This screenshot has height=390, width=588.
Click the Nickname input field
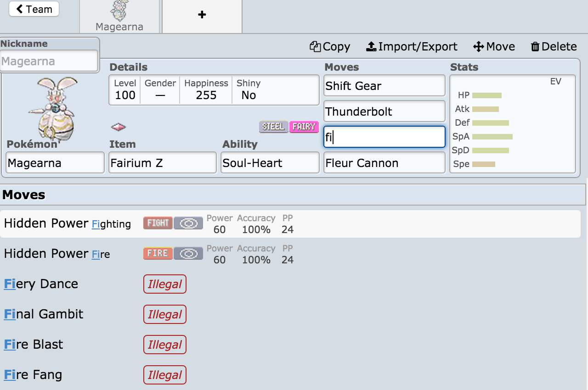click(49, 61)
